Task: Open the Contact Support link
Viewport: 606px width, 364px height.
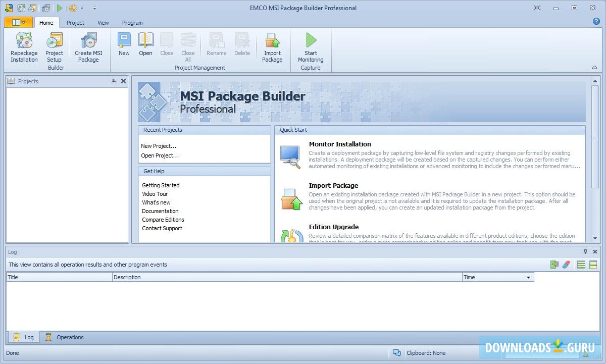Action: 162,228
